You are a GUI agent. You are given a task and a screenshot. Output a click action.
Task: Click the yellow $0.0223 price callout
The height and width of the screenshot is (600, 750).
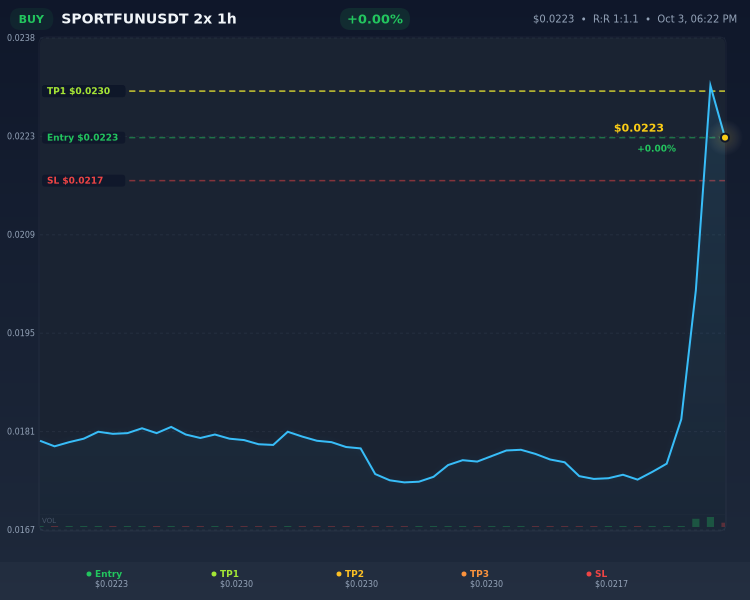point(639,128)
